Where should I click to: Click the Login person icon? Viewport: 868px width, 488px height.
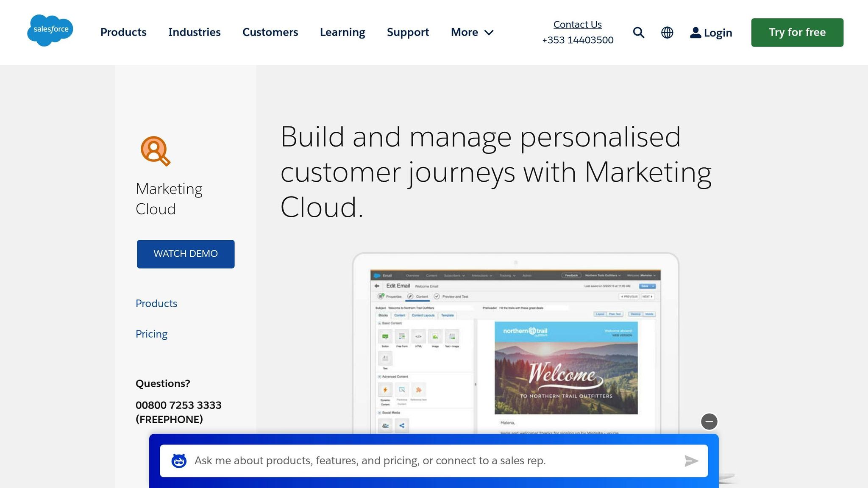tap(695, 33)
